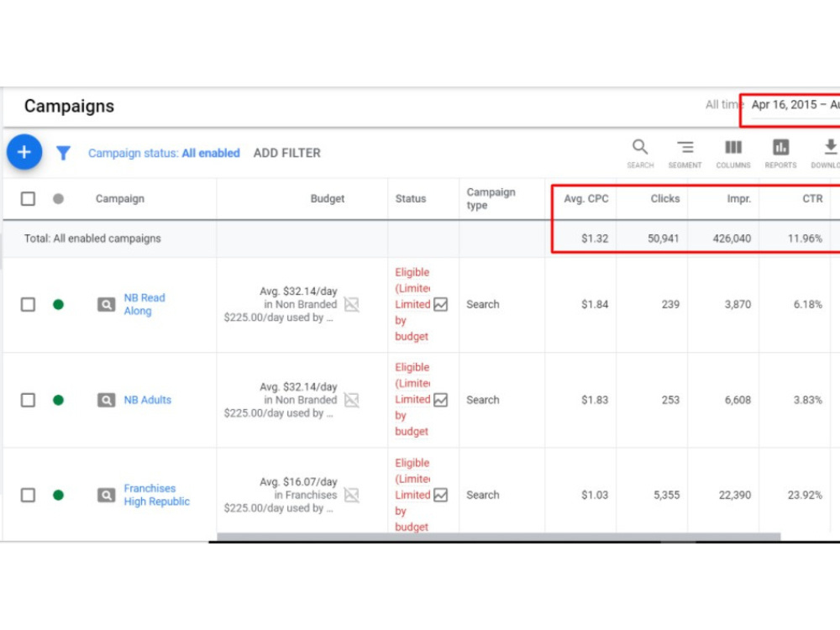
Task: Click the total impressions value 426,040
Action: [x=732, y=239]
